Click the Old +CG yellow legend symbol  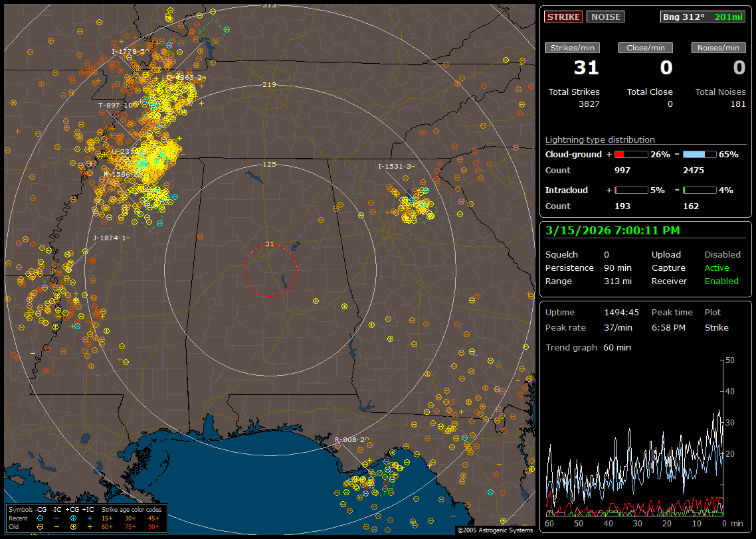pyautogui.click(x=73, y=526)
